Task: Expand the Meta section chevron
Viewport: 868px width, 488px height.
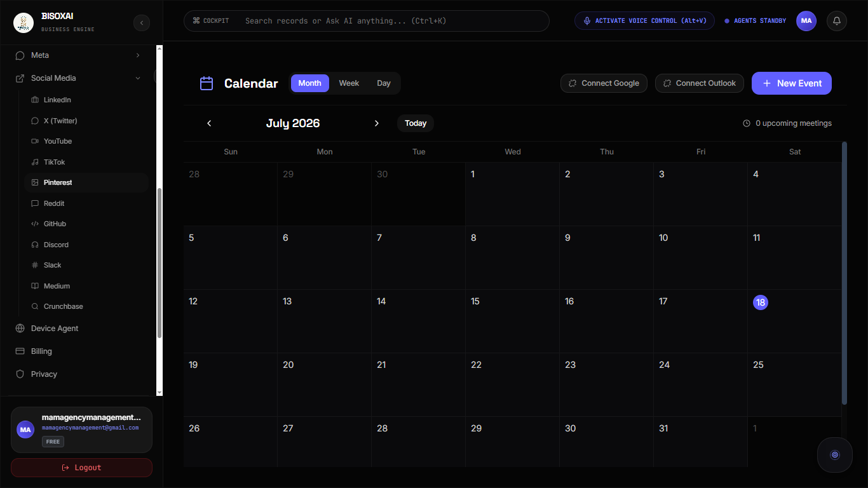Action: 138,55
